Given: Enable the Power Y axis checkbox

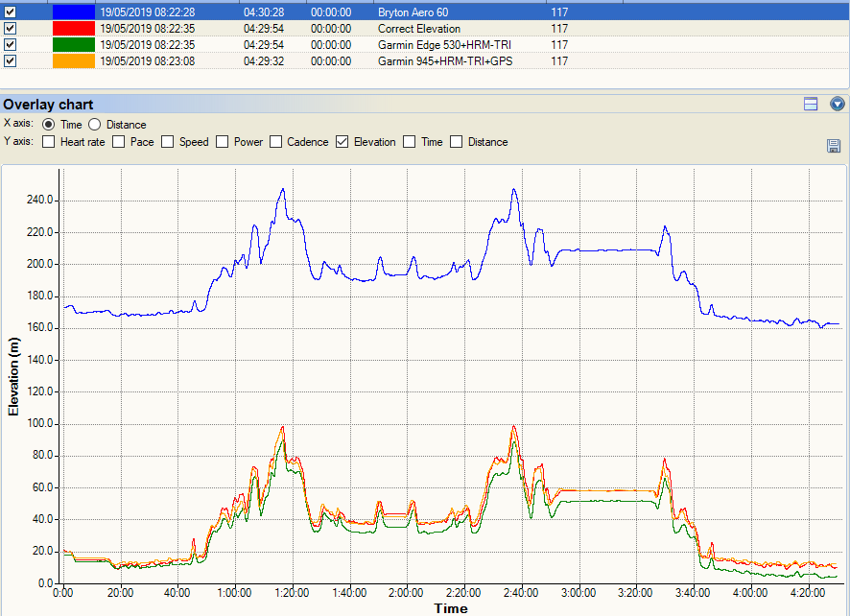Looking at the screenshot, I should (x=222, y=142).
